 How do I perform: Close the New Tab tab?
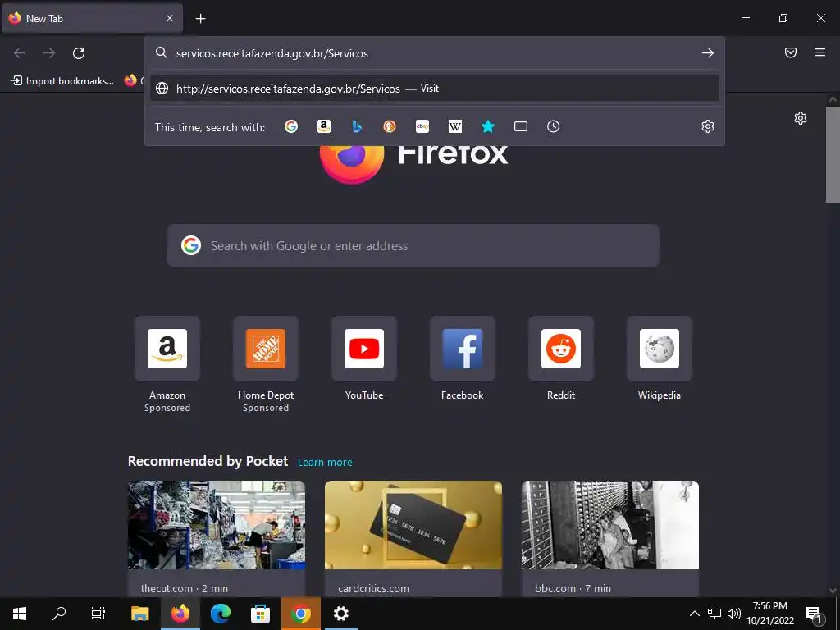coord(170,18)
